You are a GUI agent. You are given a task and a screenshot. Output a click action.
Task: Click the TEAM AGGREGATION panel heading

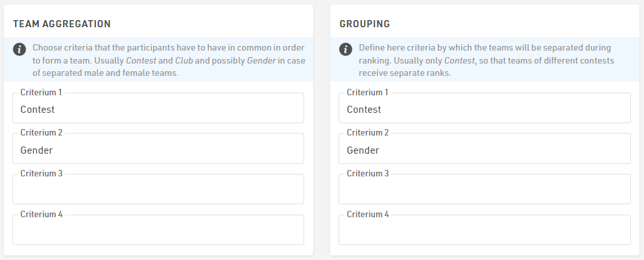pos(62,24)
